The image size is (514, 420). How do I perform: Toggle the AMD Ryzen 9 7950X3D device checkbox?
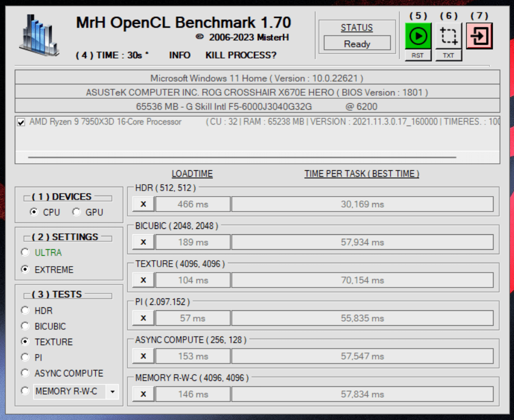click(x=21, y=122)
